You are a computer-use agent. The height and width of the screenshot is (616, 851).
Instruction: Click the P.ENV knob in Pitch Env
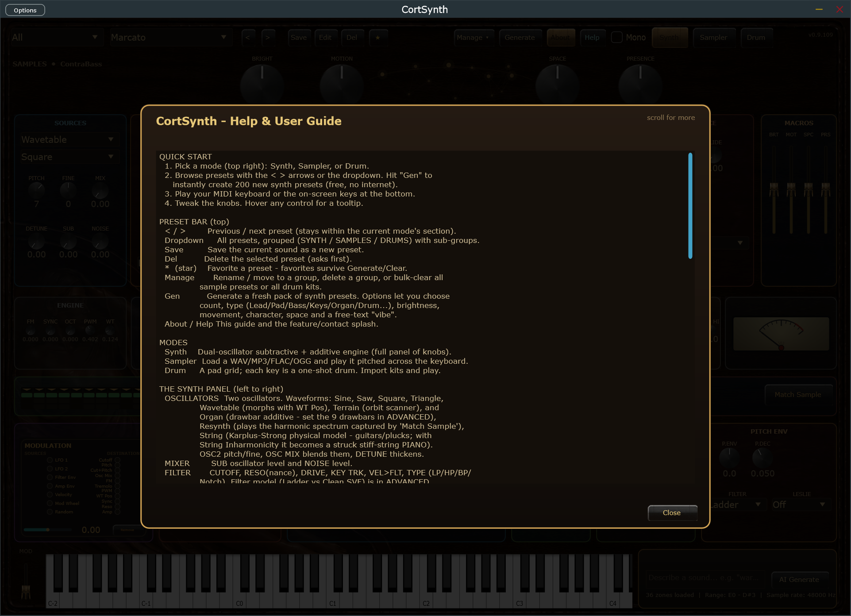[x=729, y=458]
